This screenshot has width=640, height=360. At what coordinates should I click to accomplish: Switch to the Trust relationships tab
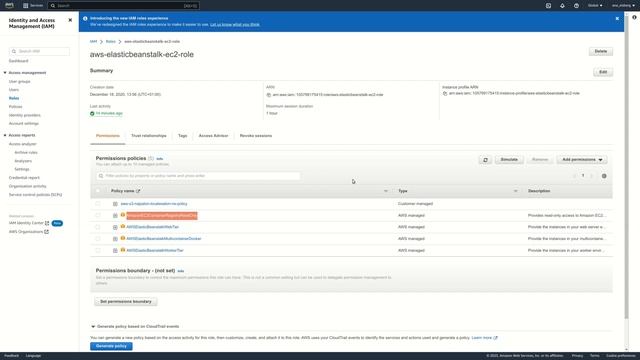(149, 136)
